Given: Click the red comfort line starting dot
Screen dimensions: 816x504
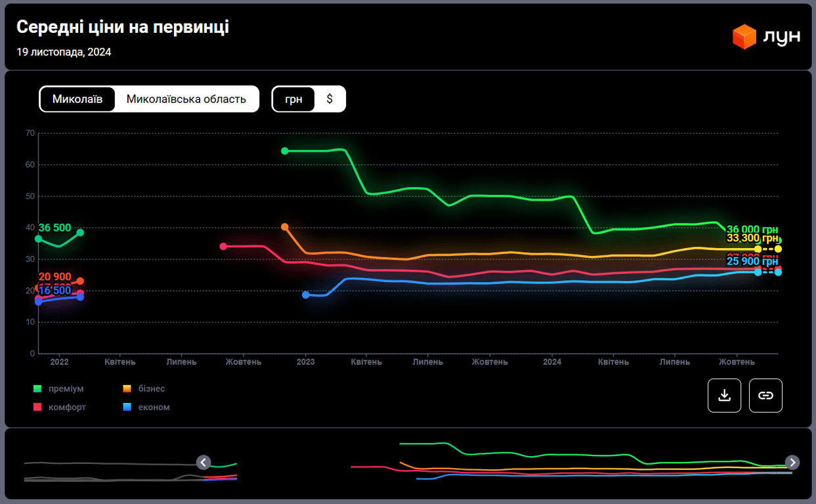Looking at the screenshot, I should coord(223,246).
